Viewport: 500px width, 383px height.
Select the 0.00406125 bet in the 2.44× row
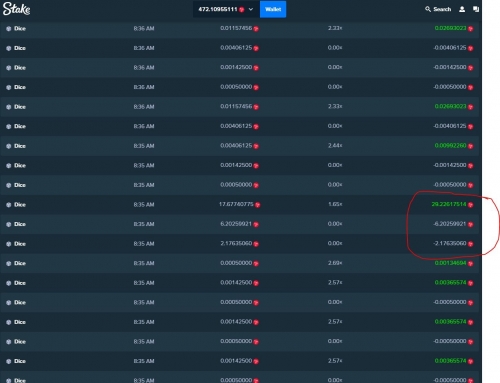click(236, 145)
